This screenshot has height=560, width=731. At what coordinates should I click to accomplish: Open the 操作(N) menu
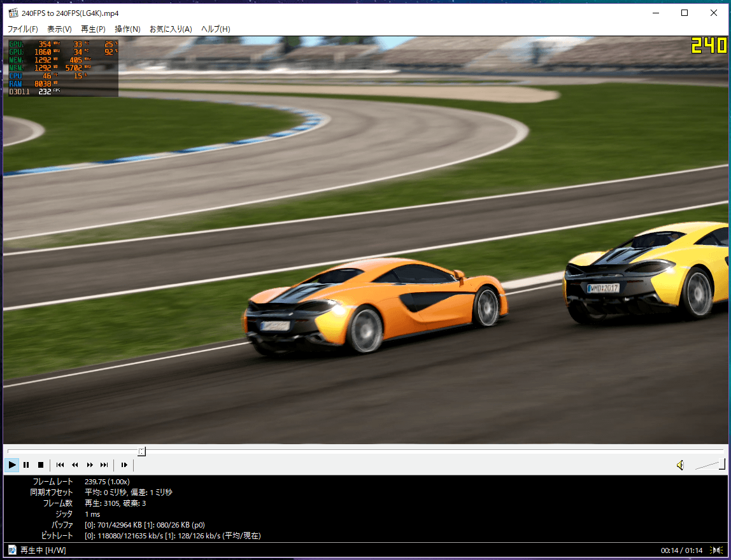pyautogui.click(x=128, y=29)
